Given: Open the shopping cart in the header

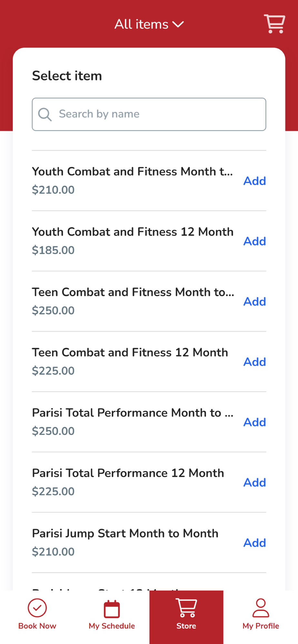Looking at the screenshot, I should pos(274,24).
